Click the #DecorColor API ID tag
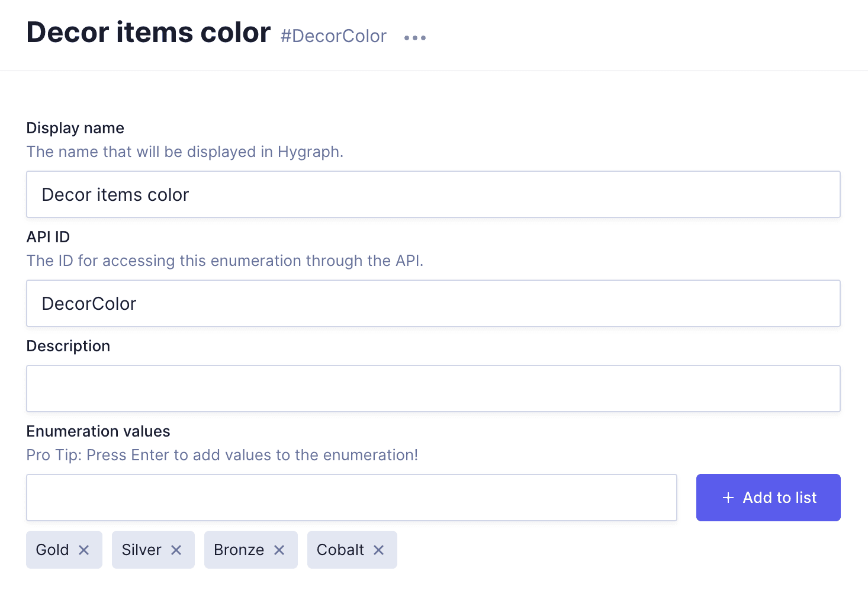Viewport: 868px width, 590px height. pos(333,36)
